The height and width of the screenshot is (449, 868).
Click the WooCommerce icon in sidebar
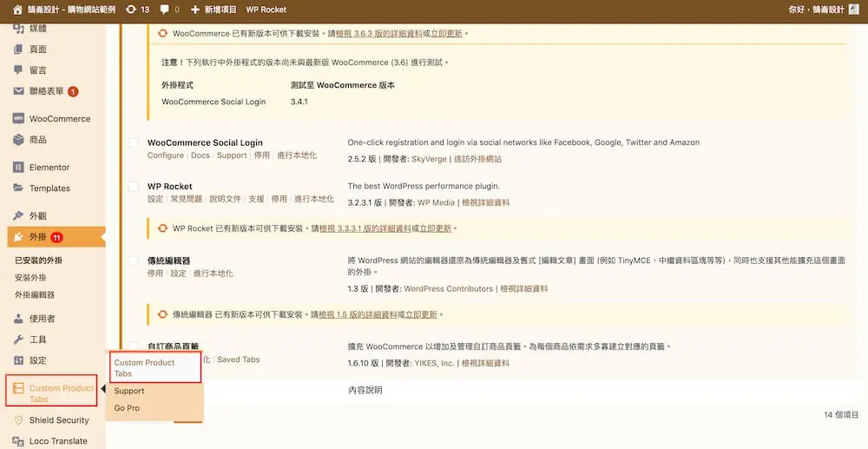pos(18,118)
